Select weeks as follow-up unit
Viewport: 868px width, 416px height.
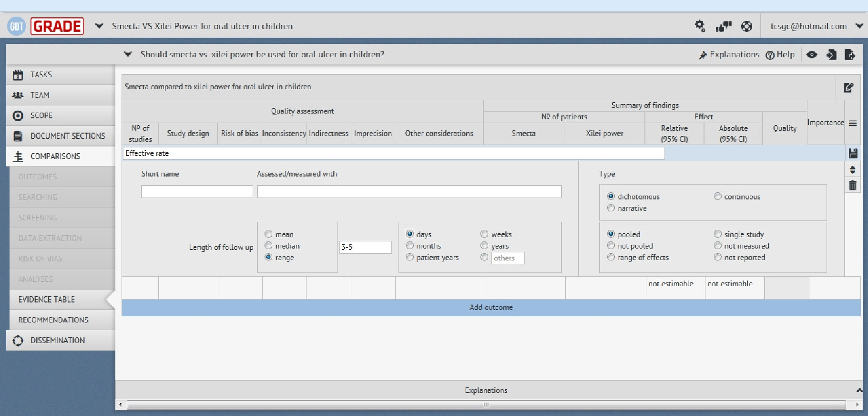(484, 234)
